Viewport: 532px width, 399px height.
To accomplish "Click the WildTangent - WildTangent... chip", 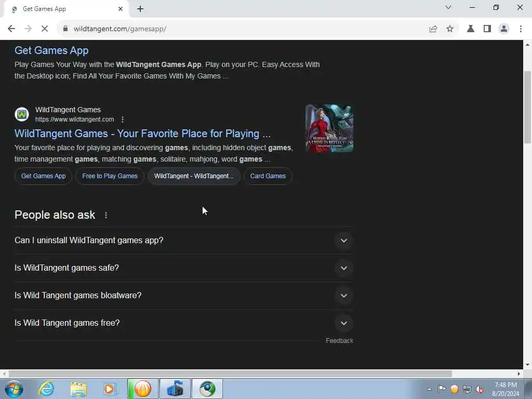I will (194, 176).
